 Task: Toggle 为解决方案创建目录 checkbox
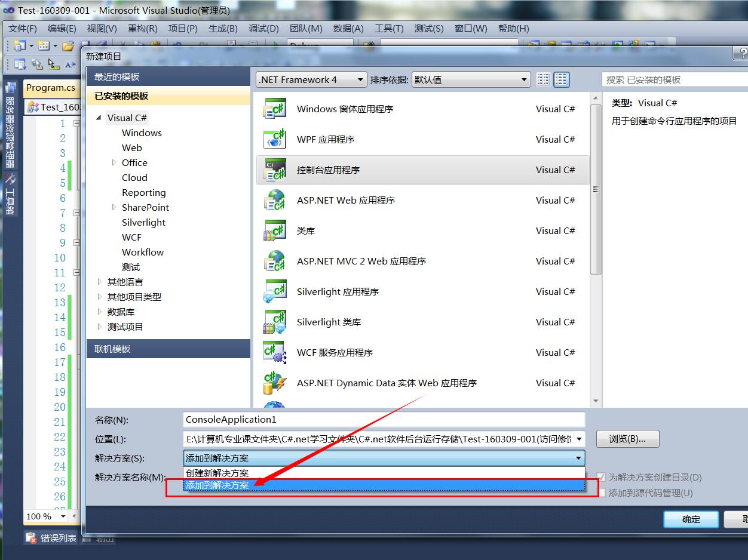pyautogui.click(x=601, y=477)
